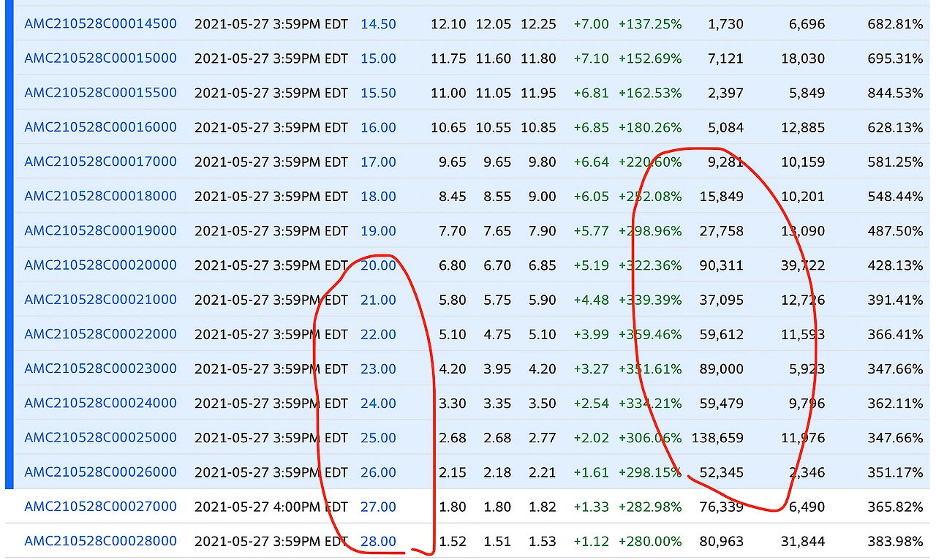Open contract AMC210528C00020000 link

point(101,265)
